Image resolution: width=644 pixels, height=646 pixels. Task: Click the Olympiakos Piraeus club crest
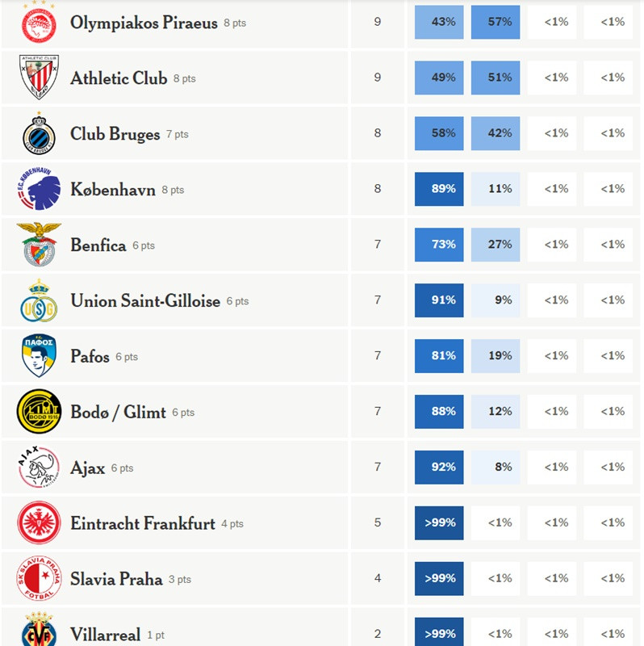click(39, 22)
